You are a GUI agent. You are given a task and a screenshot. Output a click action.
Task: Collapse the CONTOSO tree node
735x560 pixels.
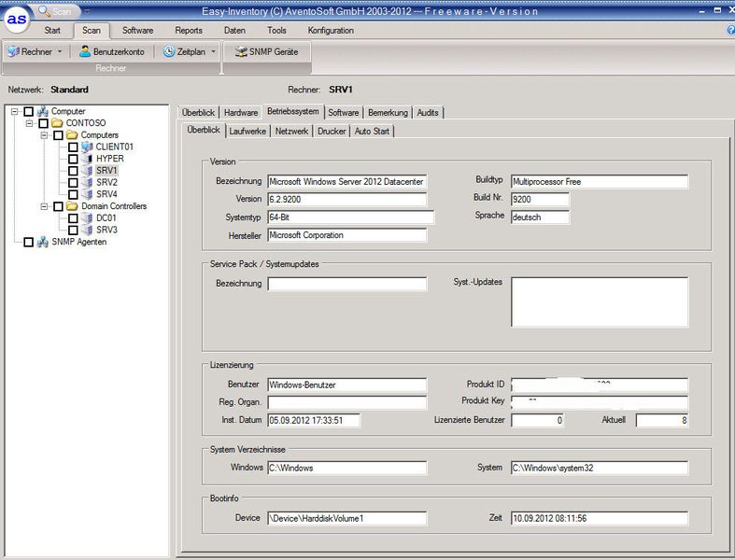click(x=29, y=123)
